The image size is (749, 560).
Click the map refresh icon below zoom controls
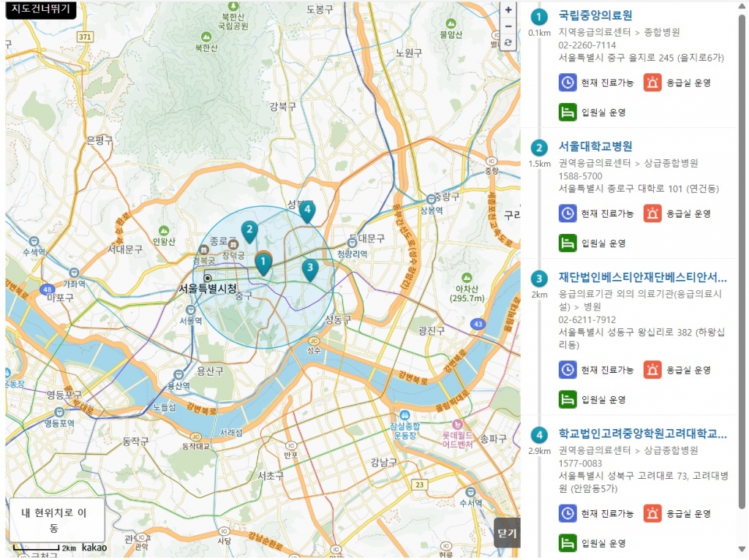coord(508,43)
